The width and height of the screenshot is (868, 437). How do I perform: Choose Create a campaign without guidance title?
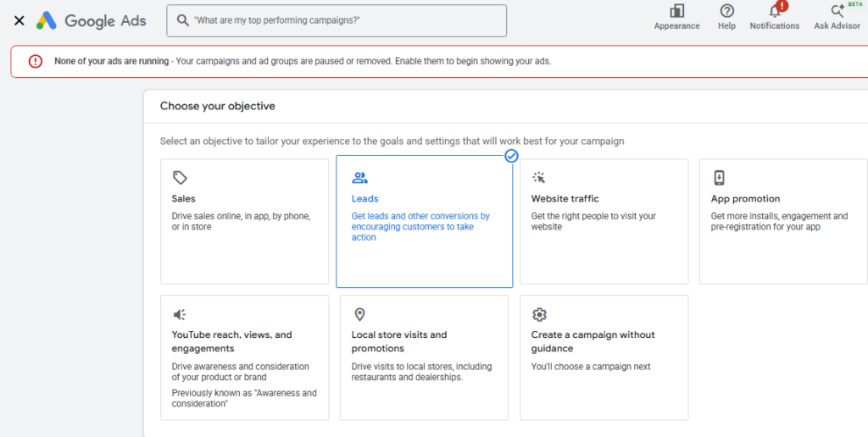click(x=593, y=341)
